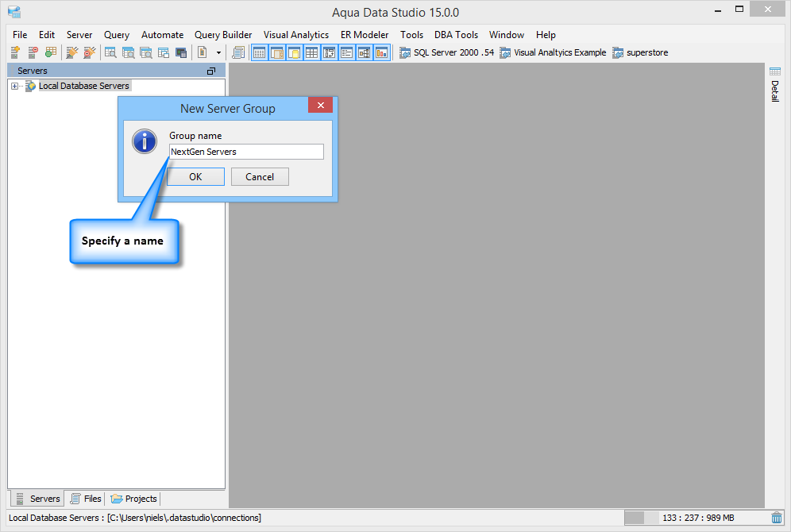This screenshot has width=791, height=532.
Task: Click the third query window magnifier icon
Action: tap(146, 52)
